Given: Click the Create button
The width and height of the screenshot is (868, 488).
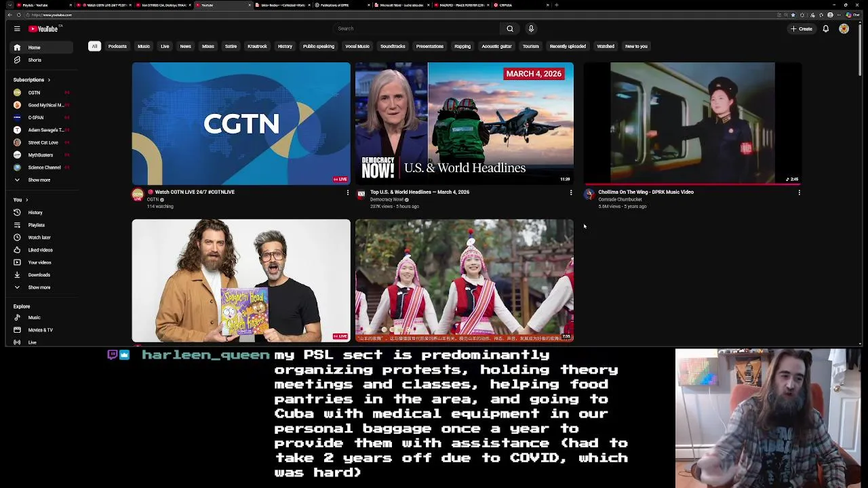Looking at the screenshot, I should [x=802, y=28].
